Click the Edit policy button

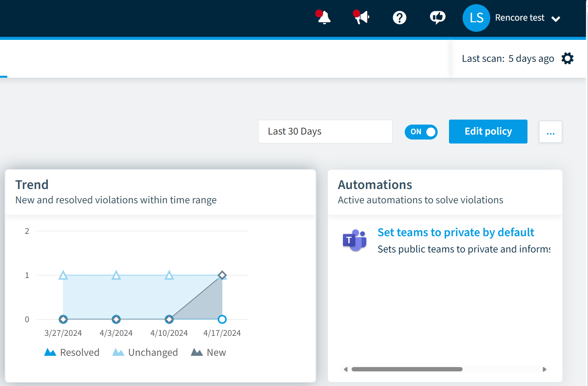(x=488, y=132)
